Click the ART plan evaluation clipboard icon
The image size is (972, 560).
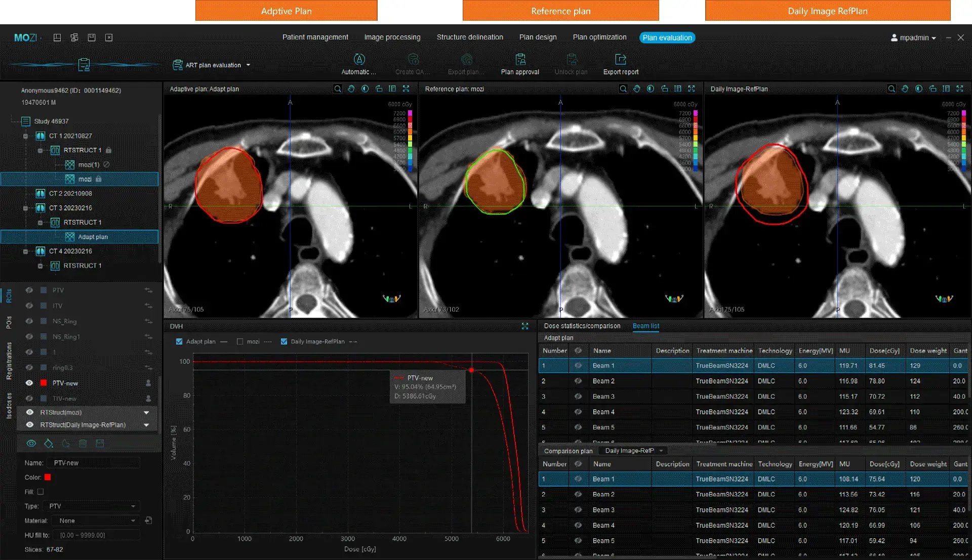pos(178,65)
